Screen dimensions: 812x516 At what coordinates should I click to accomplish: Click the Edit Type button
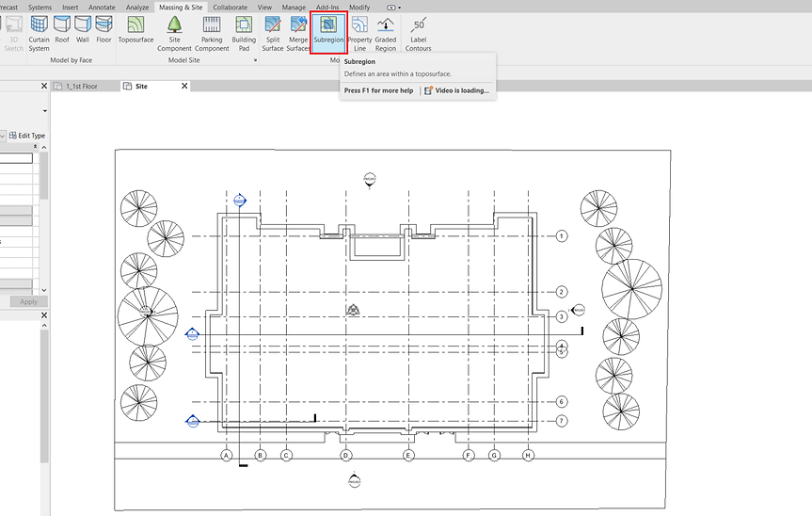pos(27,136)
